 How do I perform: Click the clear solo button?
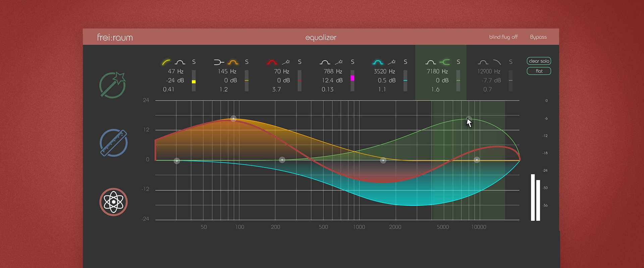pos(539,61)
